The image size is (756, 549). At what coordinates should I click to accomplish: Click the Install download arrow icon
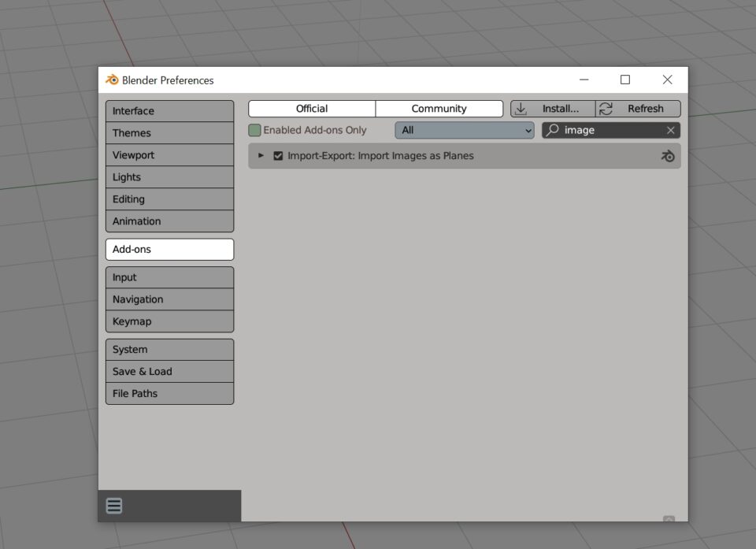tap(521, 109)
